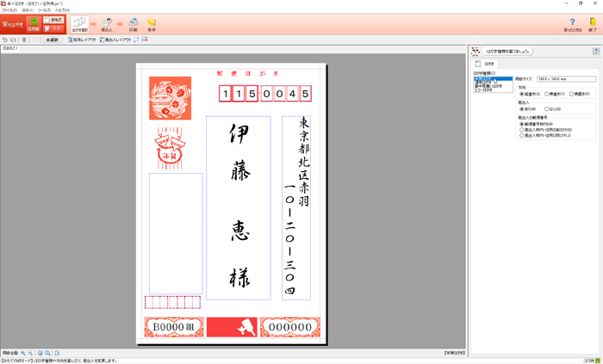Viewport: 603px width, 364px height.
Task: Choose 差出人枠内・住所の前の行 postal code option
Action: pyautogui.click(x=521, y=129)
